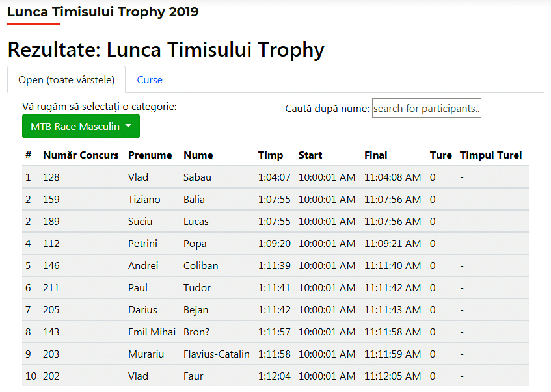
Task: Click the Nume column header
Action: pyautogui.click(x=198, y=155)
